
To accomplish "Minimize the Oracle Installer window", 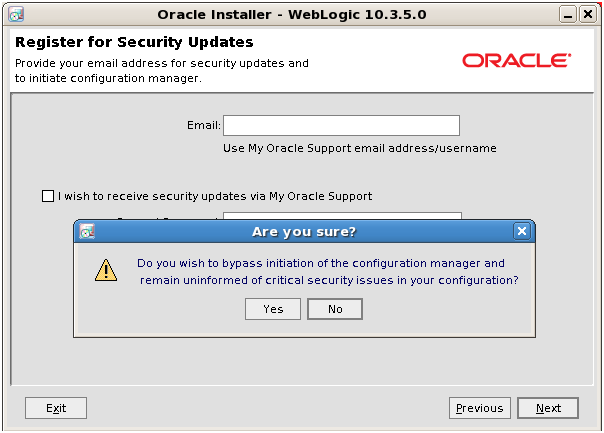I will (567, 15).
